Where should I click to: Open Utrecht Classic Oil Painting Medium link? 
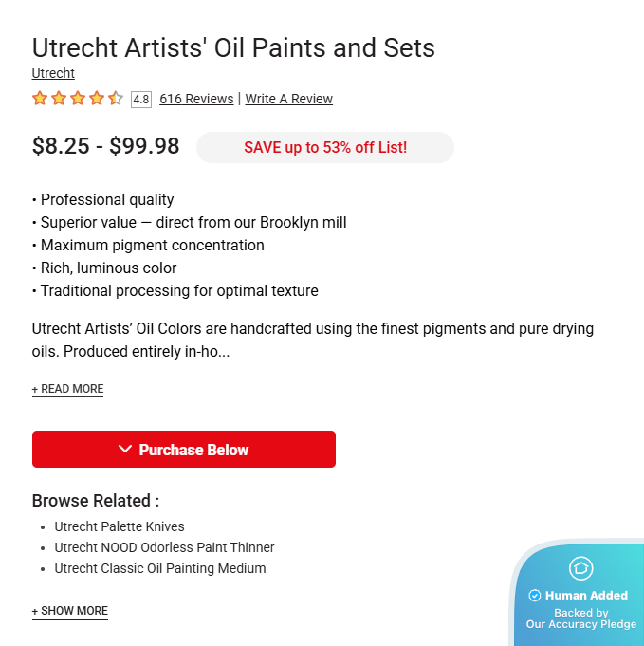[159, 568]
